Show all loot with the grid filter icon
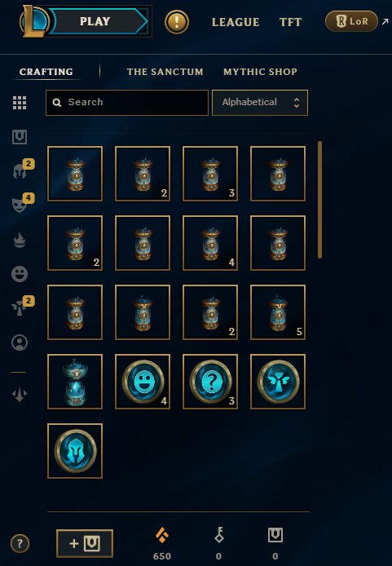The image size is (392, 566). coord(20,103)
